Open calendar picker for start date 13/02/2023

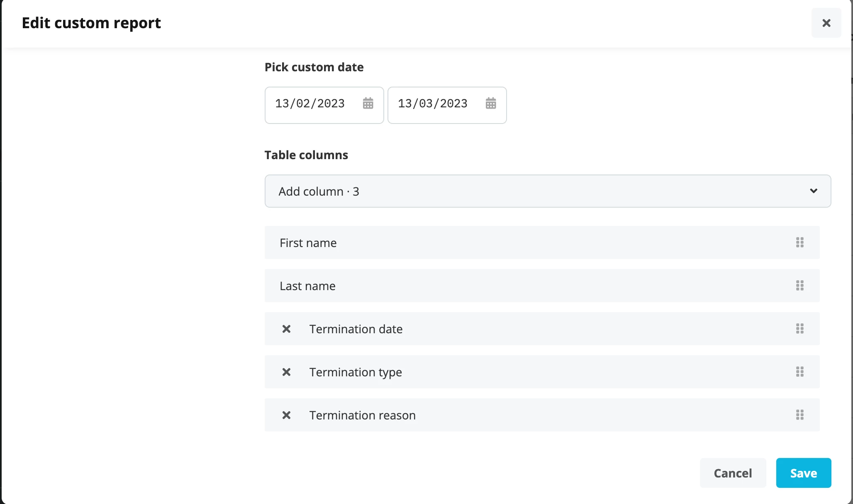pyautogui.click(x=368, y=103)
